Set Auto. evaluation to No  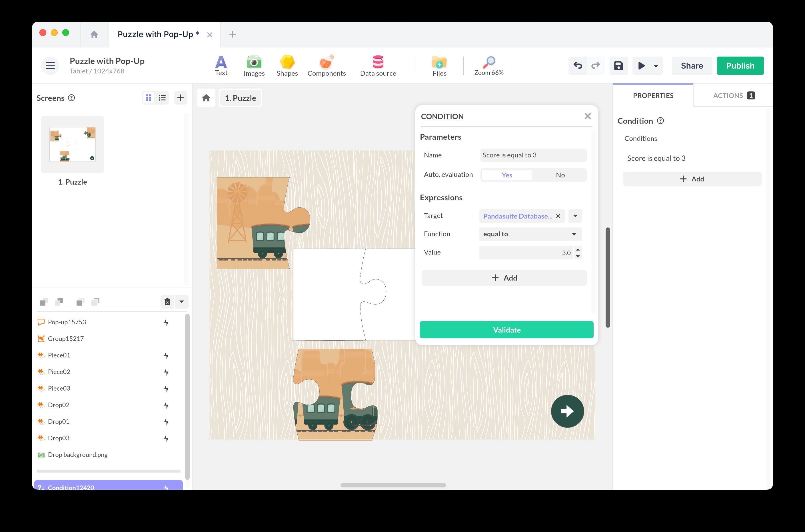point(560,175)
